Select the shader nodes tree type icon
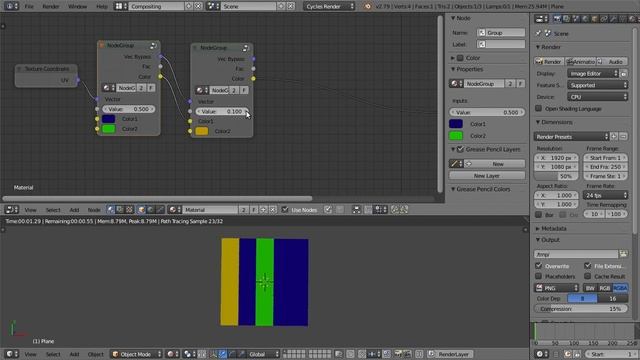640x360 pixels. tap(111, 210)
